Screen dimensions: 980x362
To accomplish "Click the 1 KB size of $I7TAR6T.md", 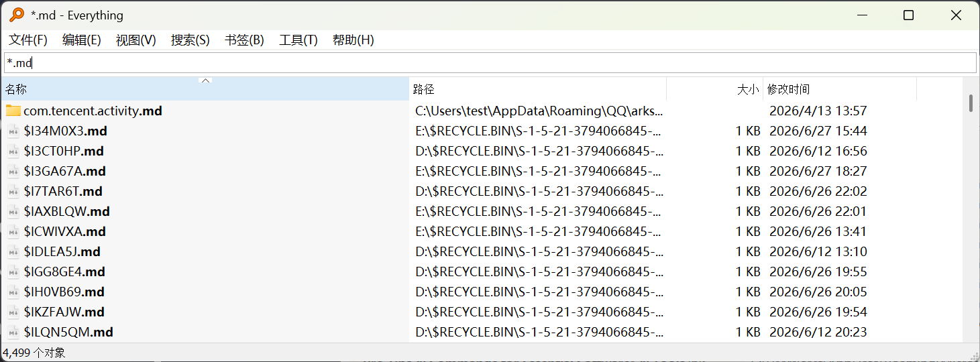I will [x=748, y=191].
